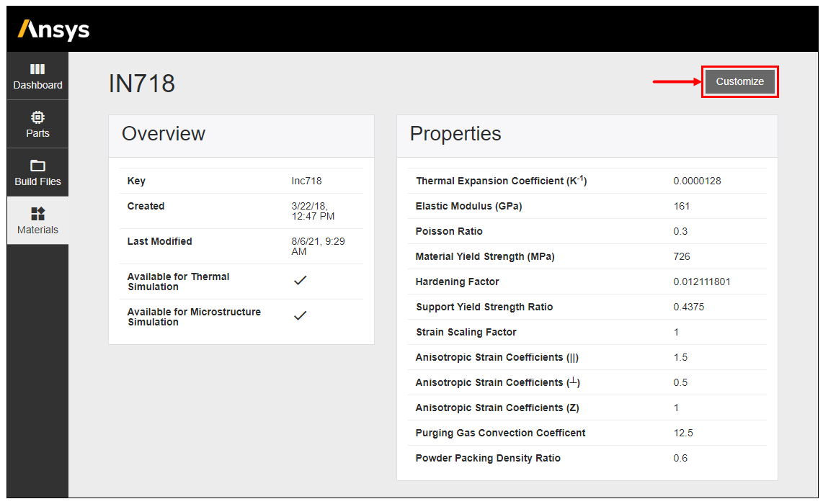Click the Ansys logo
The width and height of the screenshot is (823, 504).
click(52, 30)
